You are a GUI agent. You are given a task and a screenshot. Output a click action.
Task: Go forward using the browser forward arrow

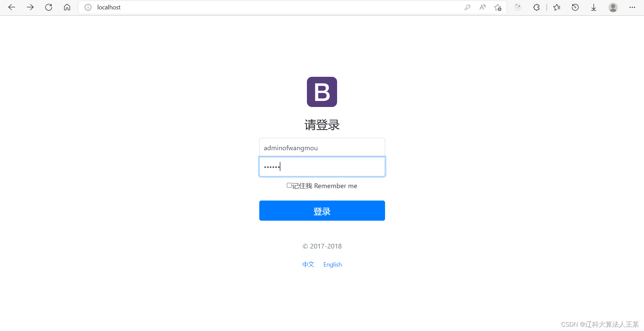(30, 7)
